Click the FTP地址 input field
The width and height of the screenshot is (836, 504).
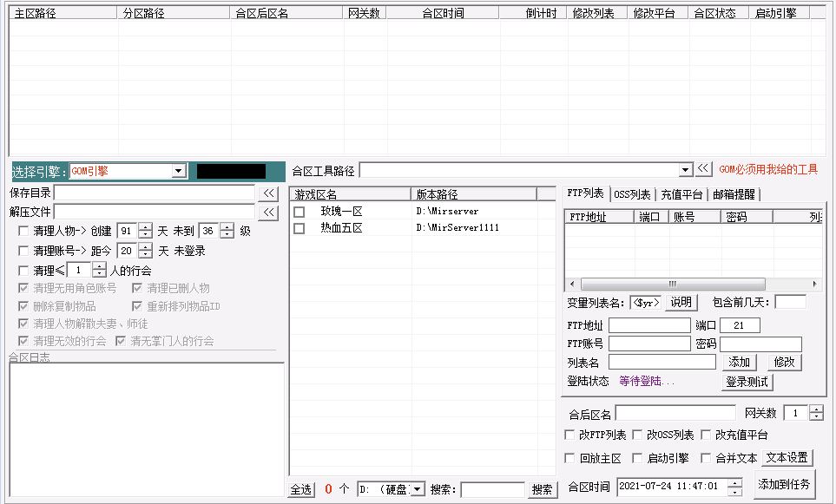tap(649, 325)
